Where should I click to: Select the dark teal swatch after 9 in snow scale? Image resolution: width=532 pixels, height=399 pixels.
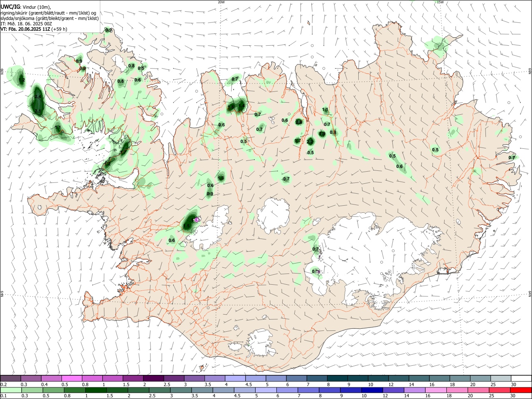(x=357, y=379)
